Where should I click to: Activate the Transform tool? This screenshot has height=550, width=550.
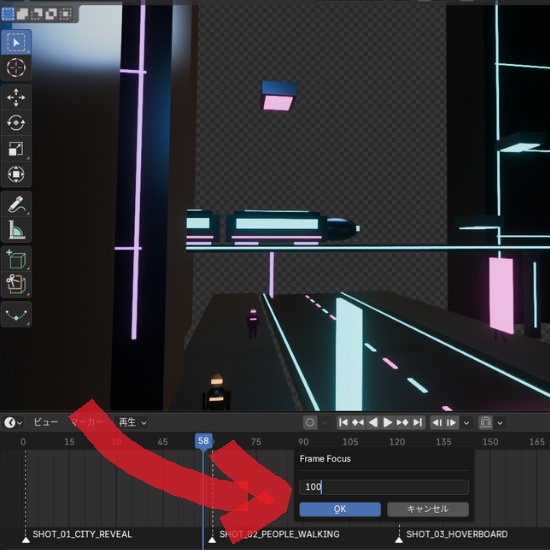tap(16, 174)
